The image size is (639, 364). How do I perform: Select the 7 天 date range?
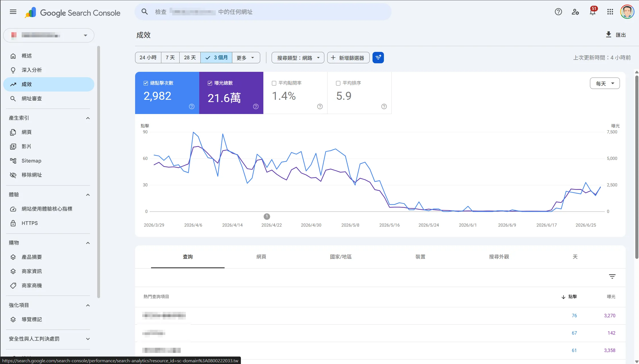pyautogui.click(x=170, y=58)
